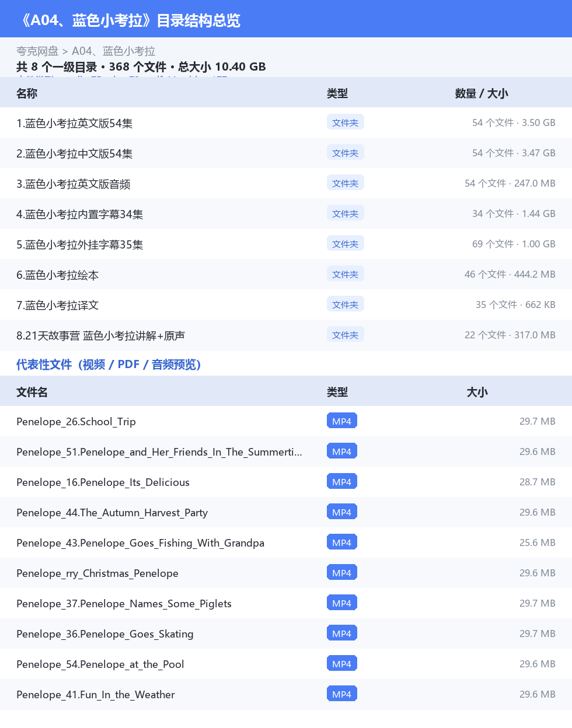Select size text 22 个文件 · 317.0 MB
The width and height of the screenshot is (572, 728).
click(x=510, y=335)
